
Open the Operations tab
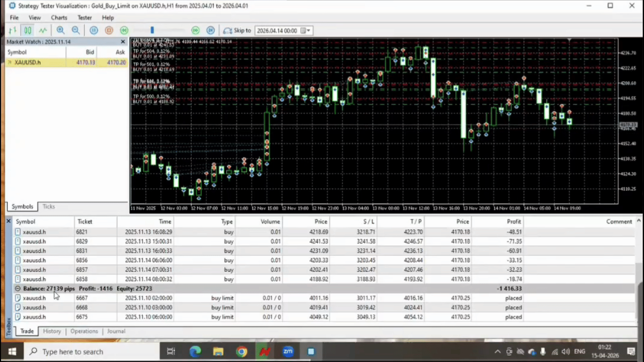click(84, 331)
